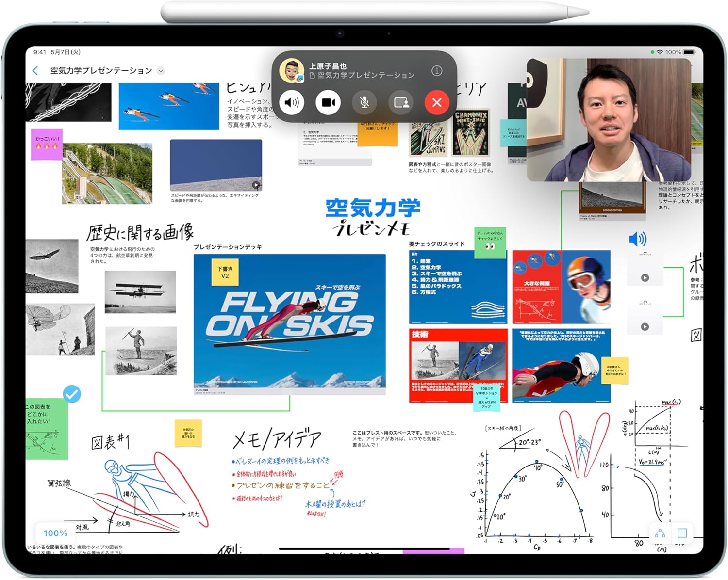Image resolution: width=728 pixels, height=580 pixels.
Task: Turn off the FaceTime camera
Action: point(328,102)
